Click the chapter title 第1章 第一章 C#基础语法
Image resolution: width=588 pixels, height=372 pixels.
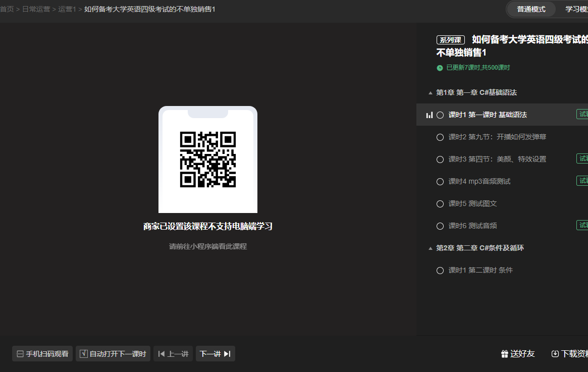click(476, 93)
